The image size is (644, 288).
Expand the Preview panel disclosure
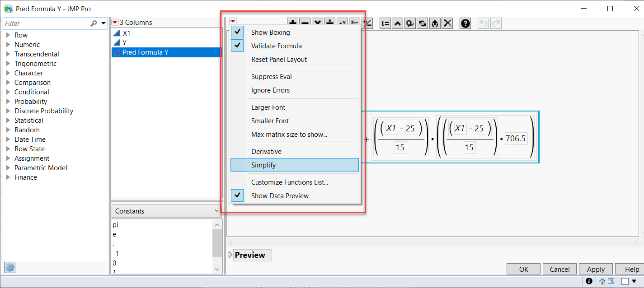230,255
